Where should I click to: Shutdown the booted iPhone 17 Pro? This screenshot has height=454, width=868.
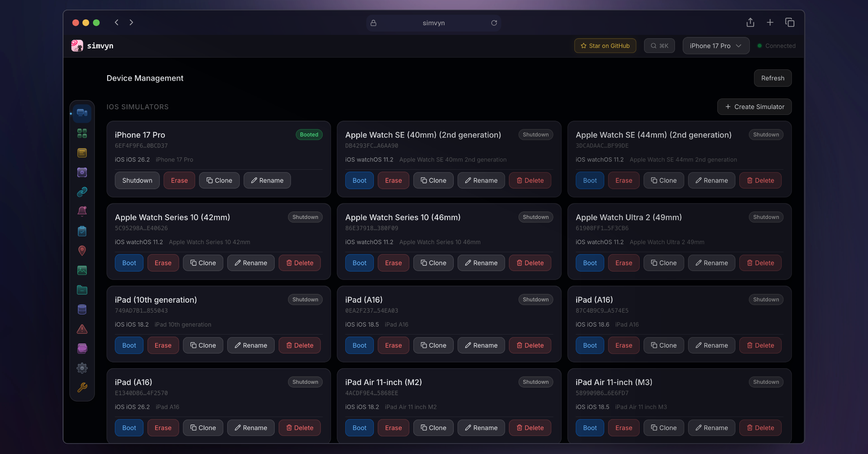point(137,180)
